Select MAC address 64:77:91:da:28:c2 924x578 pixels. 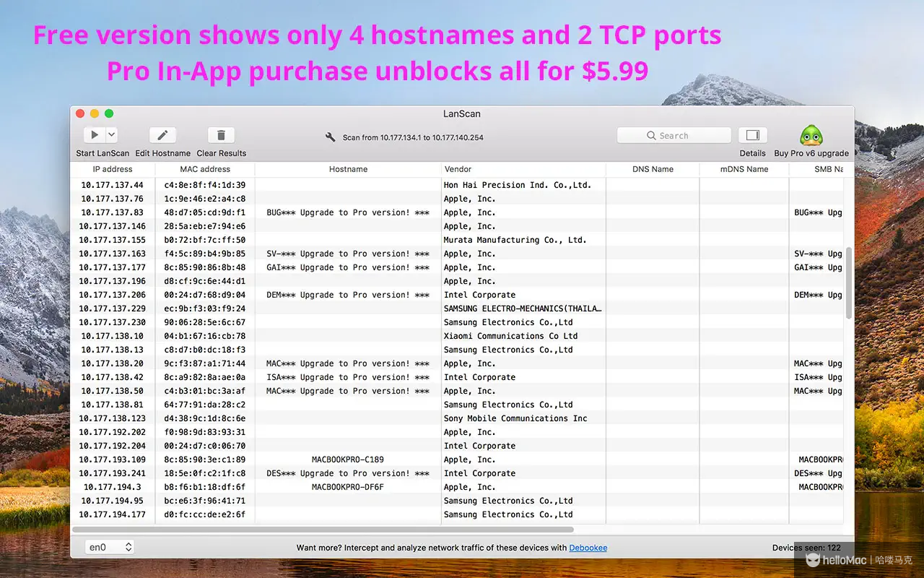pos(205,405)
